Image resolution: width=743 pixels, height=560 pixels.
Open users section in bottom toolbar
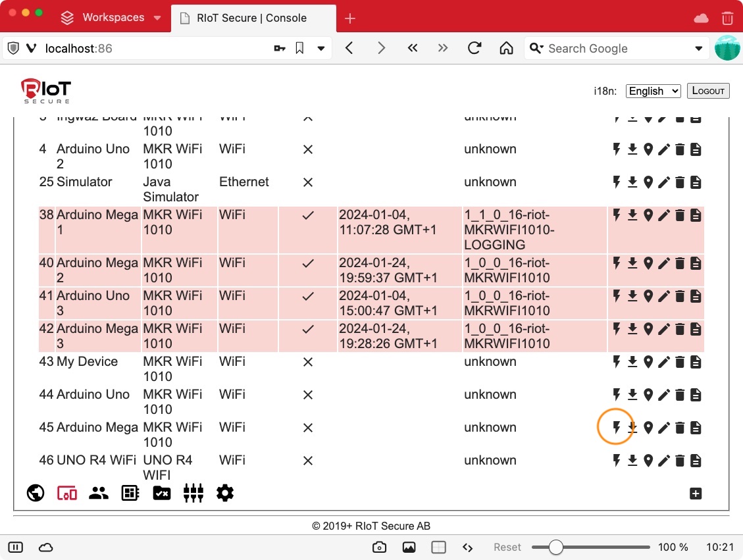coord(99,493)
